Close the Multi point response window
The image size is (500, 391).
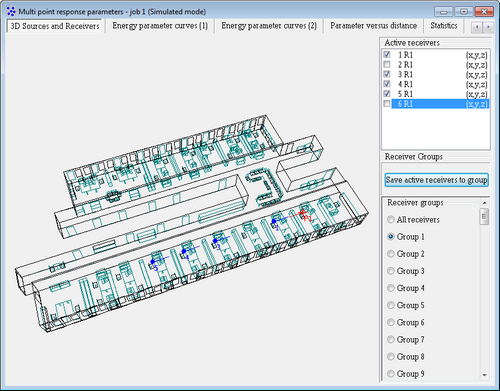484,12
